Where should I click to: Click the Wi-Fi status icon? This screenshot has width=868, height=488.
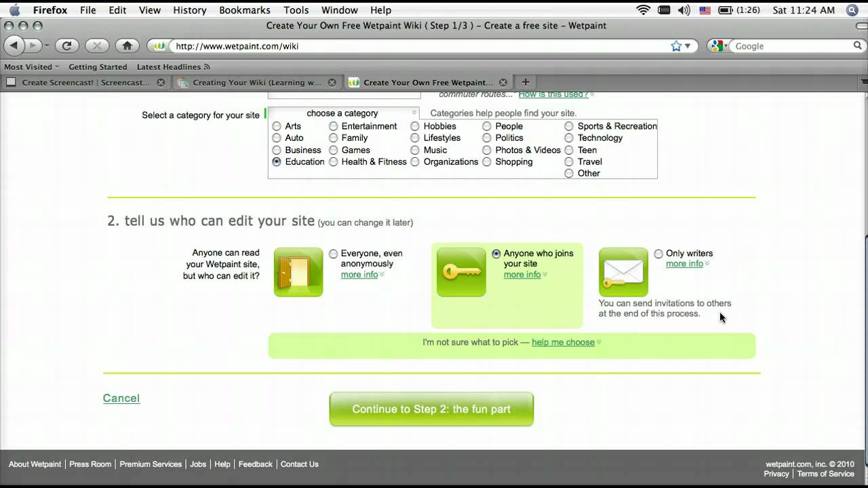[x=643, y=10]
